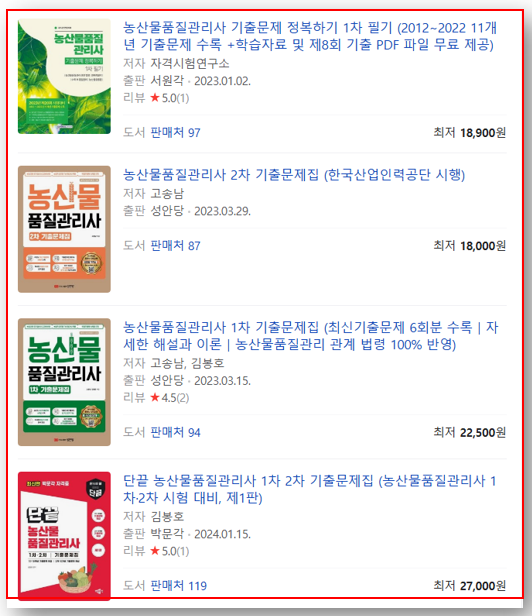Open the green 1차 기출문제집 book cover

[64, 382]
